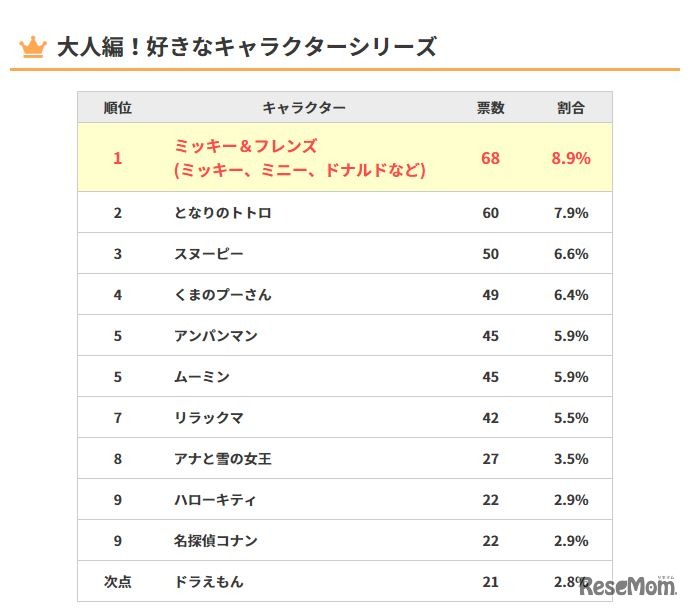The image size is (690, 609).
Task: Select the くまのプーさん entry
Action: pyautogui.click(x=222, y=295)
